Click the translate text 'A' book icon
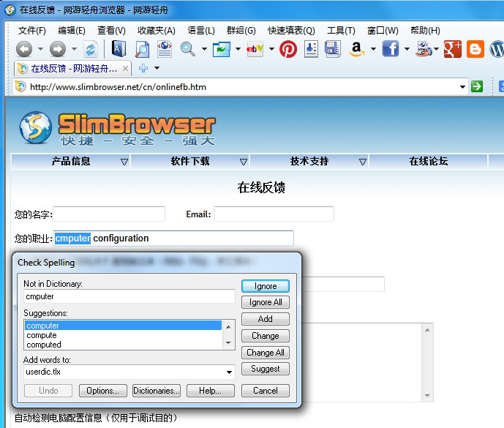The height and width of the screenshot is (428, 504). (119, 49)
